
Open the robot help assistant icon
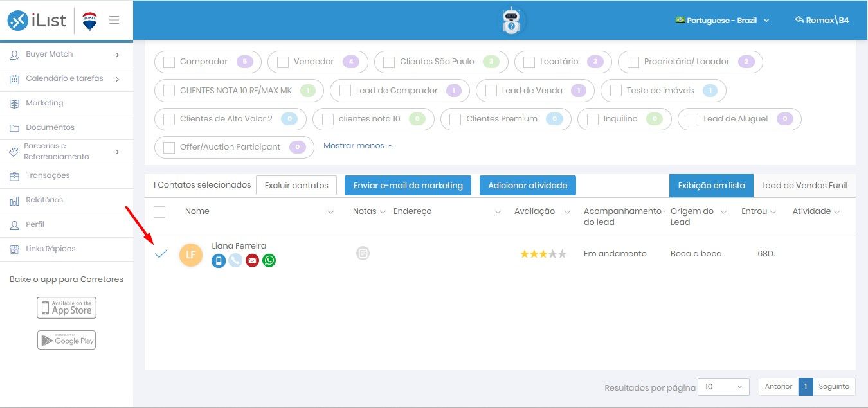click(513, 21)
